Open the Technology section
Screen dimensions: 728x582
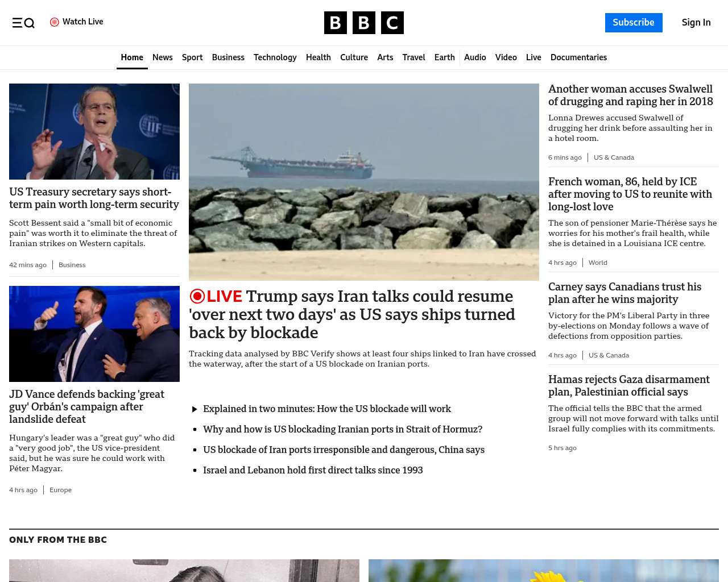(x=275, y=57)
